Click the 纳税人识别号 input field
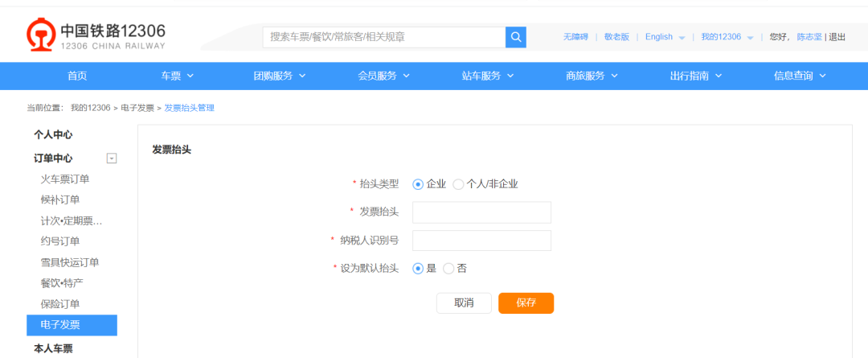This screenshot has height=358, width=868. [481, 241]
